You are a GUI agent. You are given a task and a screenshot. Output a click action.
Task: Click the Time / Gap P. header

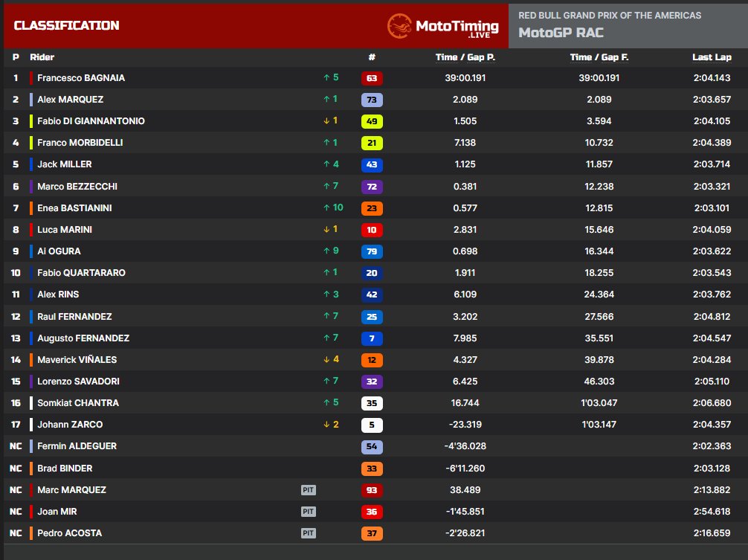(x=465, y=57)
